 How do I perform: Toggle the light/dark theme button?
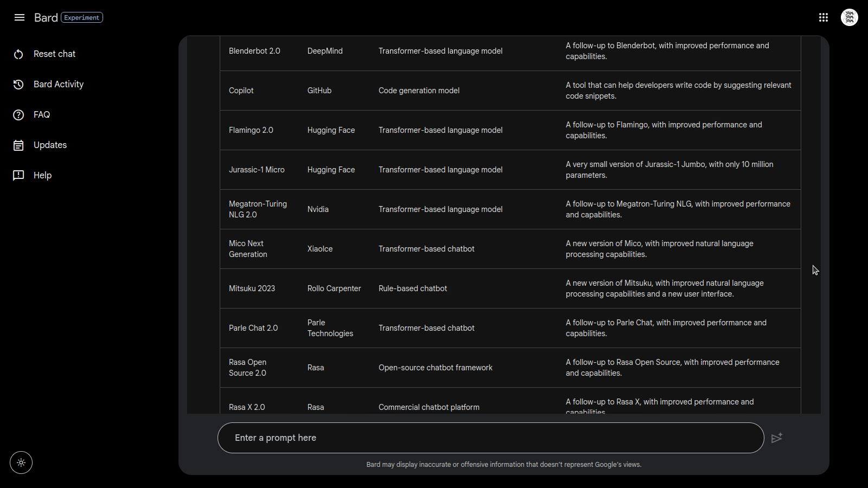pyautogui.click(x=21, y=463)
